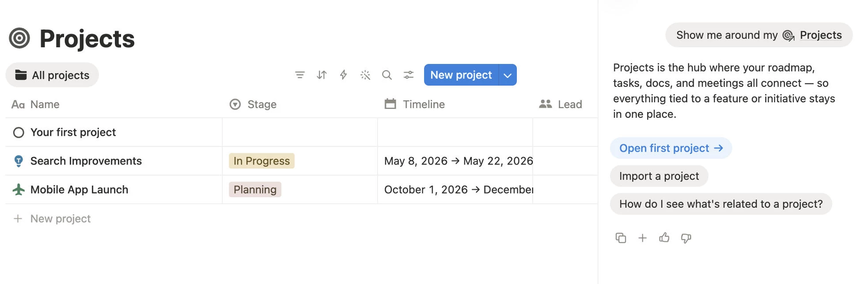Viewport: 868px width, 284px height.
Task: Copy the assistant response
Action: [621, 238]
